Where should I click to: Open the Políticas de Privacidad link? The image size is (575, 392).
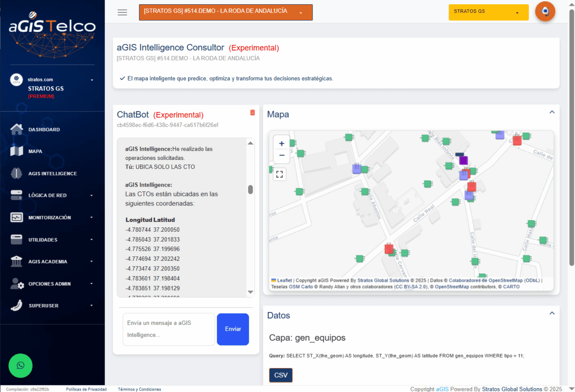86,390
